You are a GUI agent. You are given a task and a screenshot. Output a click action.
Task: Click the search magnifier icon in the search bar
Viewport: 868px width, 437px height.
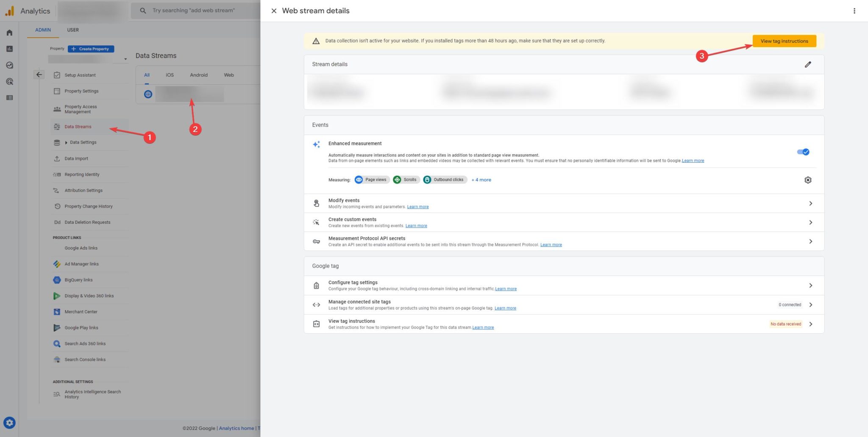point(143,10)
